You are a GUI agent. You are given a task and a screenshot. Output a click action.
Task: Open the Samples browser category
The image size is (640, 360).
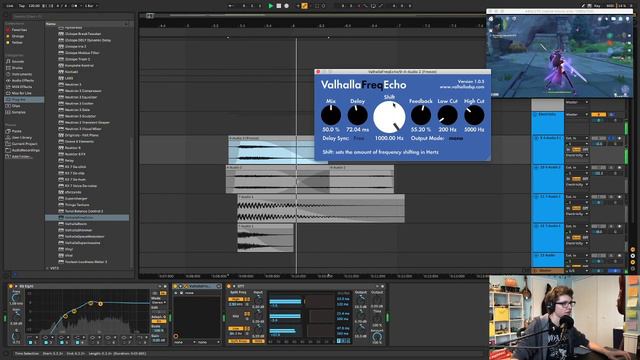click(18, 112)
